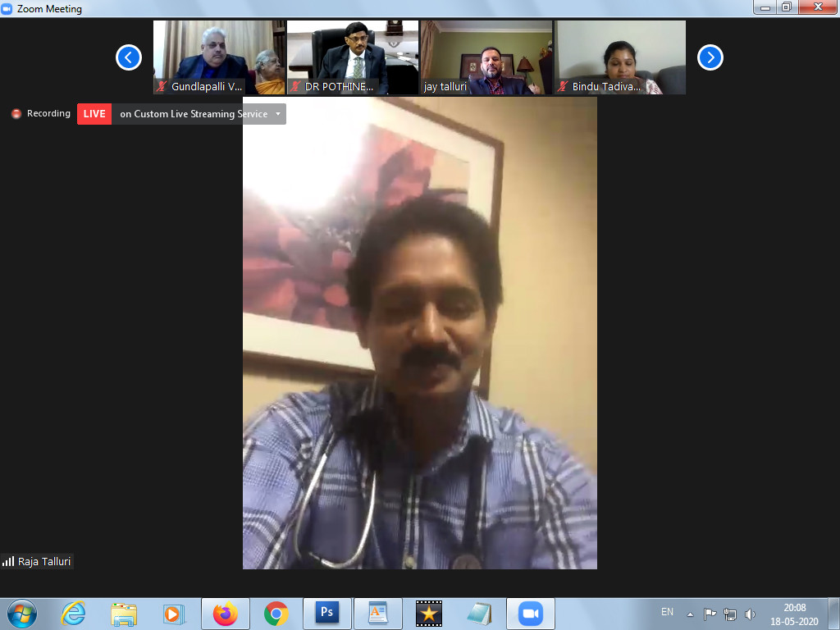Switch to Photoshop in the taskbar
The width and height of the screenshot is (840, 630).
(326, 613)
